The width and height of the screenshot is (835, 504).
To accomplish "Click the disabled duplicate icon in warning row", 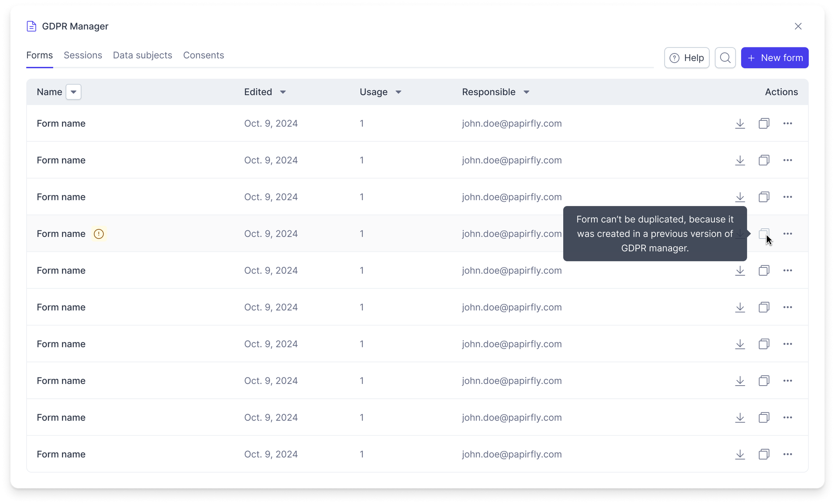I will coord(764,234).
